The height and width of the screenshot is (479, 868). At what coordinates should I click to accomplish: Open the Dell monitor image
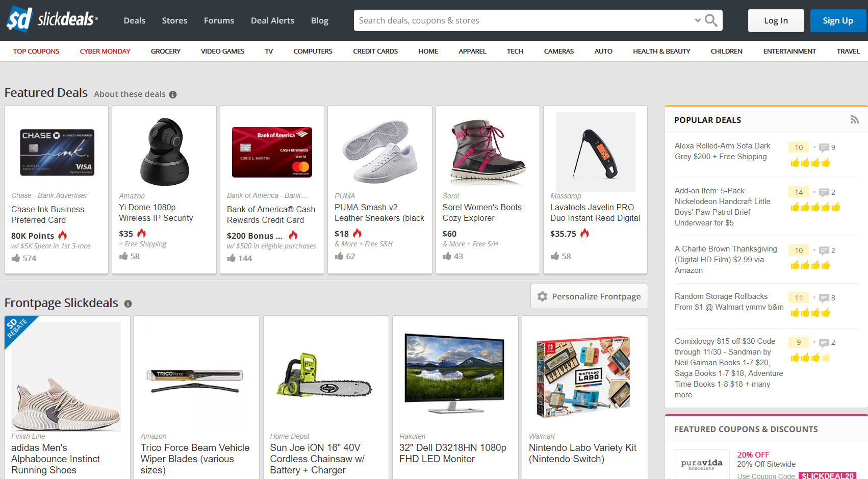point(454,373)
